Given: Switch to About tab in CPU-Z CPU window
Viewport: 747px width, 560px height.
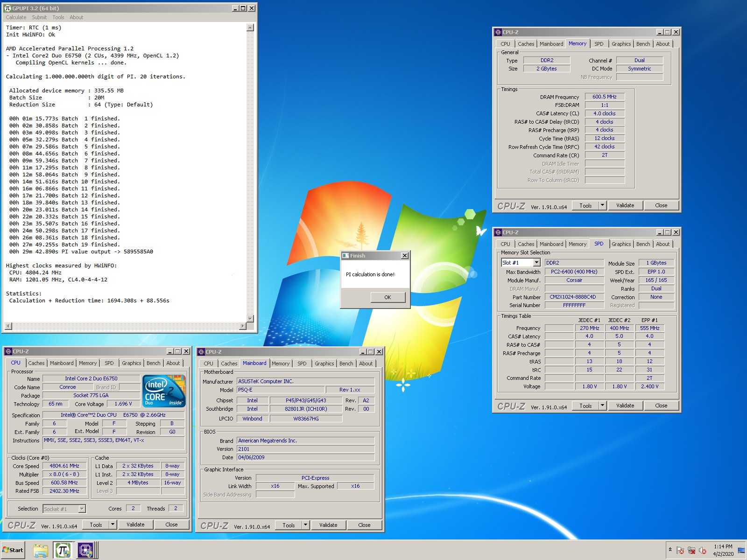Looking at the screenshot, I should pos(173,363).
